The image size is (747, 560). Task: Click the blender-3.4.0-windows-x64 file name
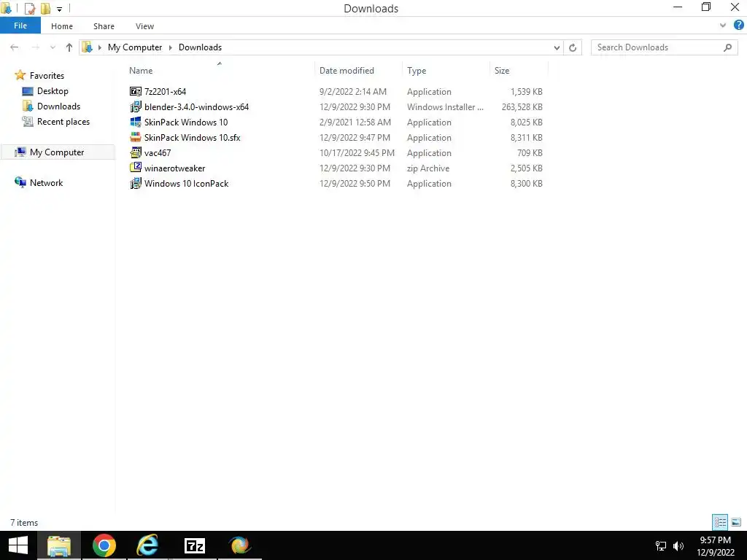[196, 106]
